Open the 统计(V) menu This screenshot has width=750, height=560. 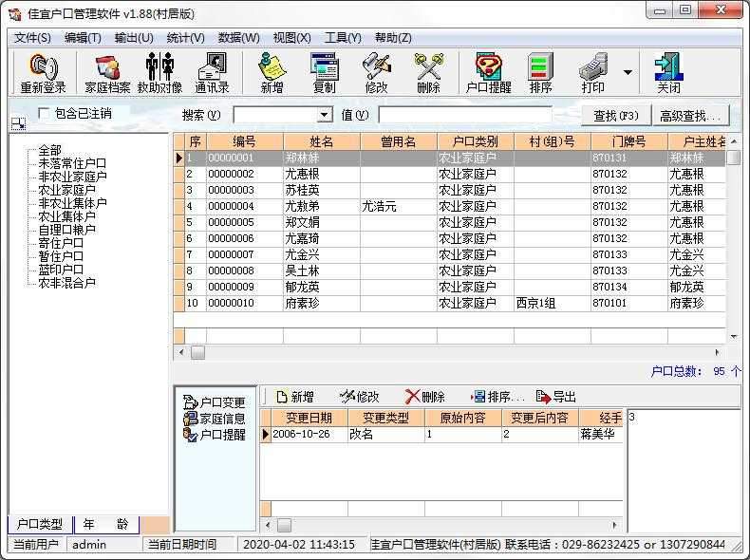(x=185, y=38)
